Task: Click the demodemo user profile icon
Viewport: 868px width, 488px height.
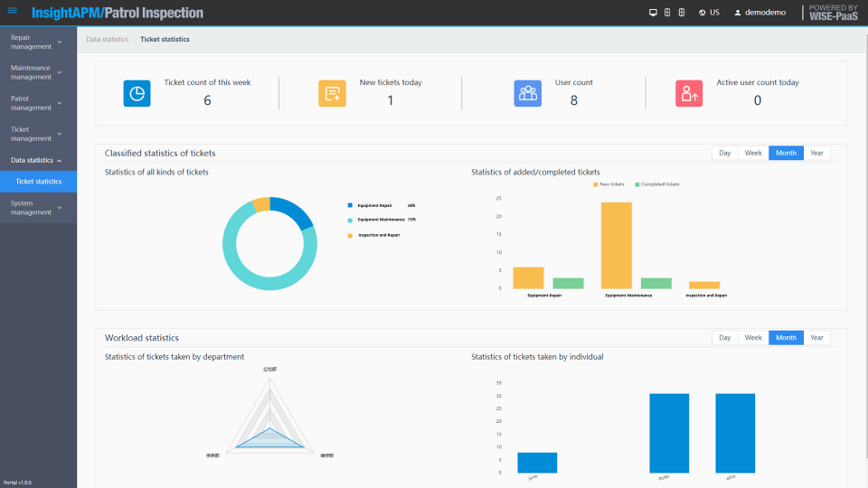Action: pos(738,12)
